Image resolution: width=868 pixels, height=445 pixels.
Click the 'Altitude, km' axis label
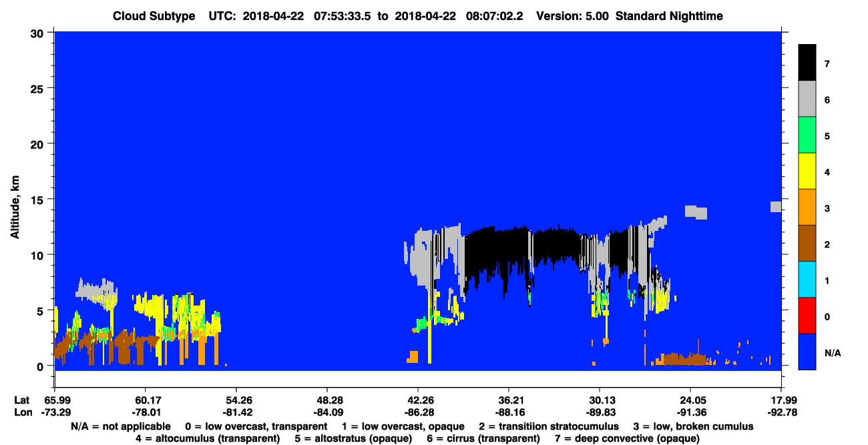point(15,208)
